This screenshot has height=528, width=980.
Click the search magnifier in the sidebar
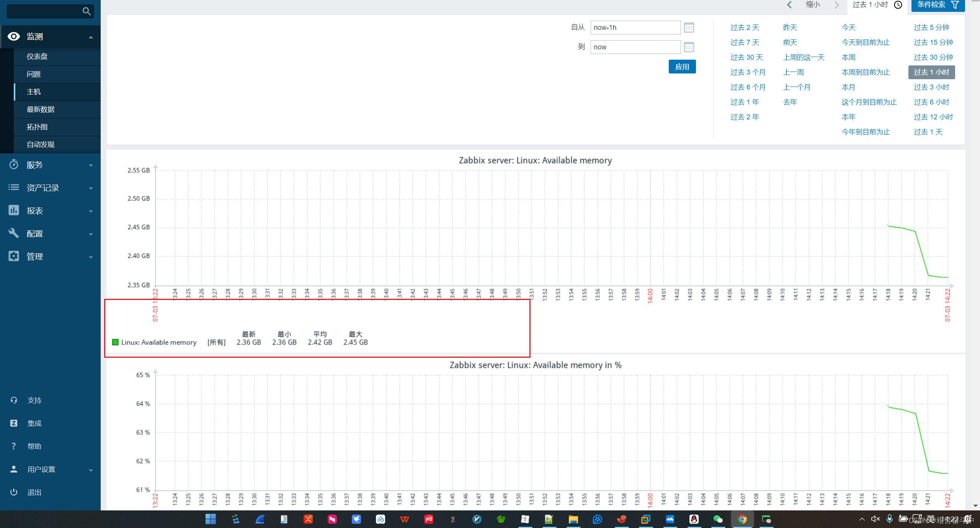[x=87, y=11]
